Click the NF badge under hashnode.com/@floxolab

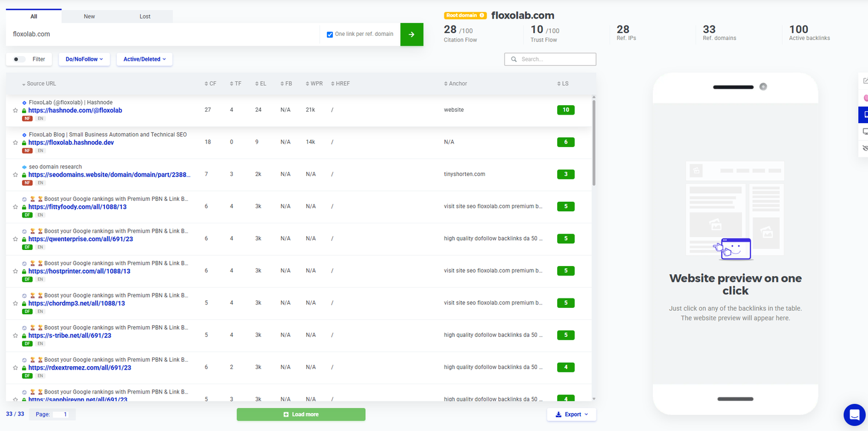[27, 119]
